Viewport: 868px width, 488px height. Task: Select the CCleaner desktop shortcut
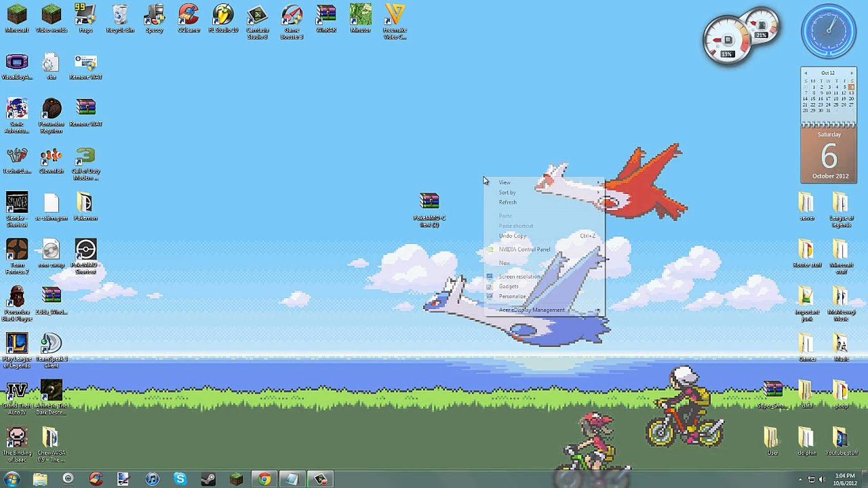pyautogui.click(x=189, y=18)
